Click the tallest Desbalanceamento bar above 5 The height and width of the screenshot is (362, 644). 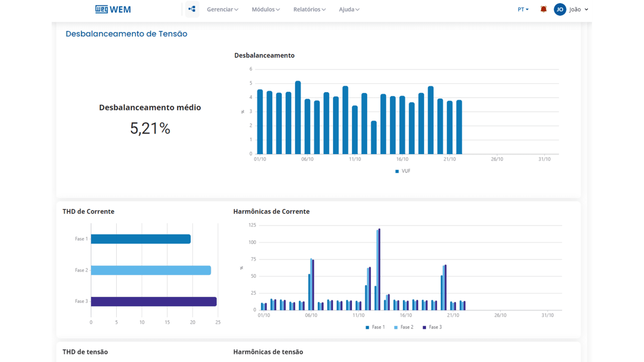click(298, 117)
